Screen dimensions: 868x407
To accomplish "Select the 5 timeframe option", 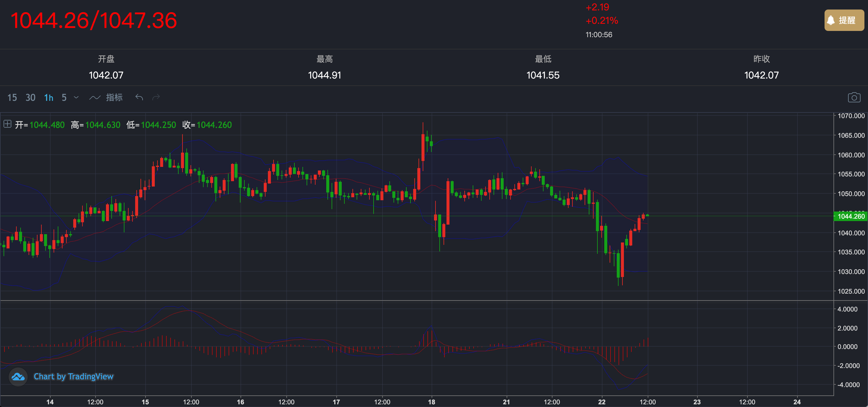I will (64, 98).
